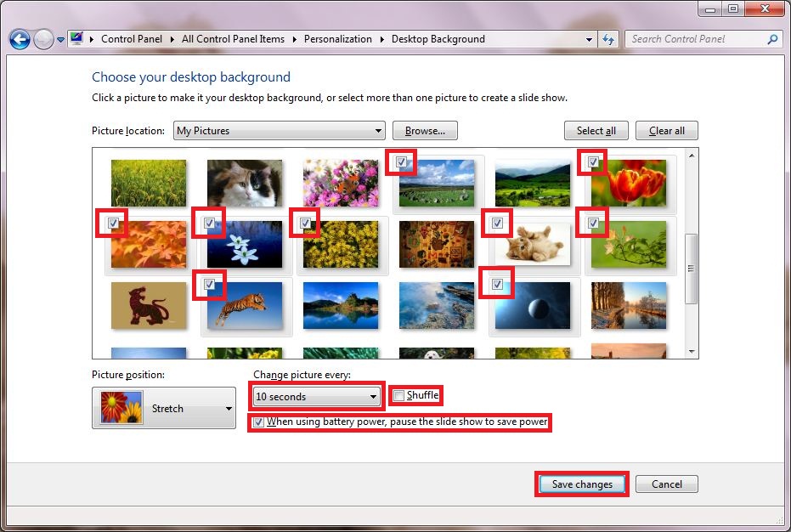
Task: Select the rocky coastline thumbnail
Action: coord(437,305)
